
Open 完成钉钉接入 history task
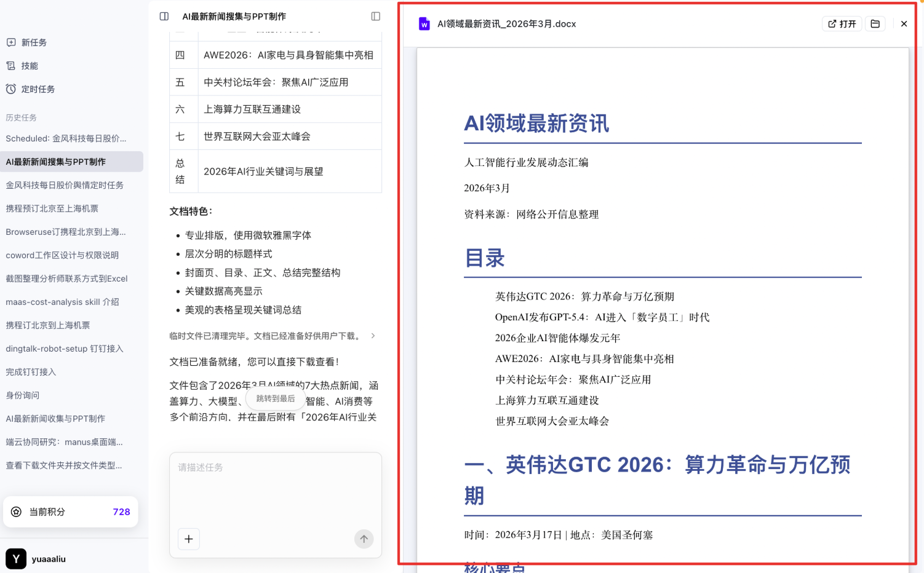tap(31, 372)
